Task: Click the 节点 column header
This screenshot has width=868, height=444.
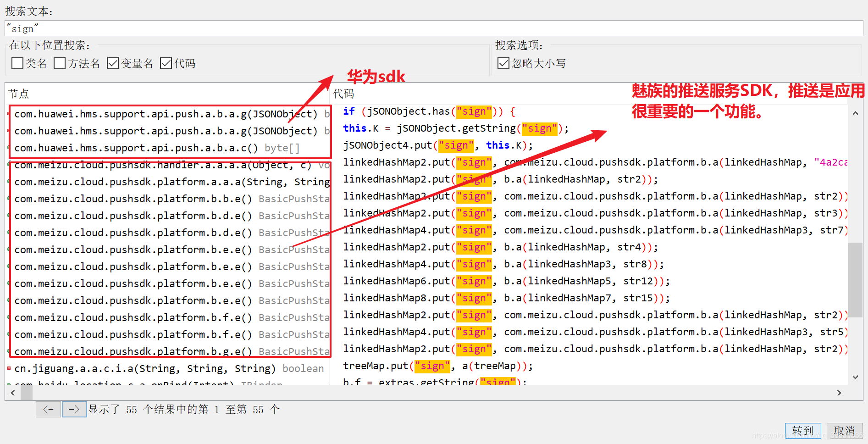Action: pyautogui.click(x=19, y=94)
